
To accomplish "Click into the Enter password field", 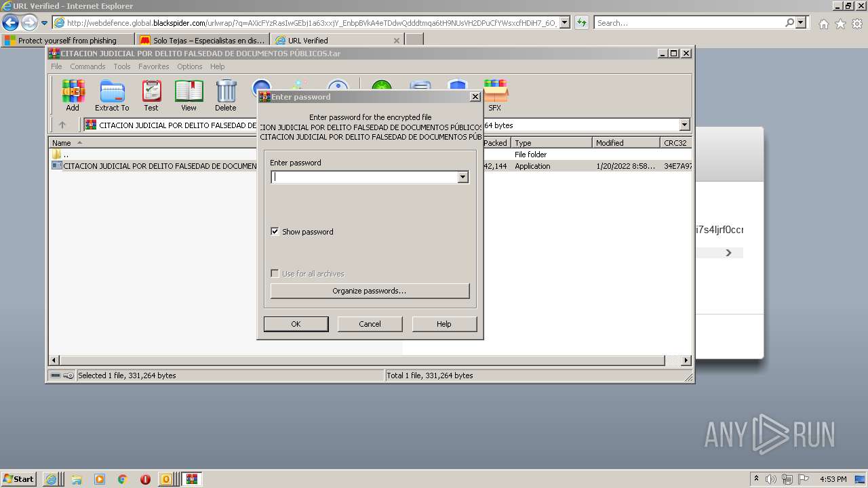I will click(364, 177).
